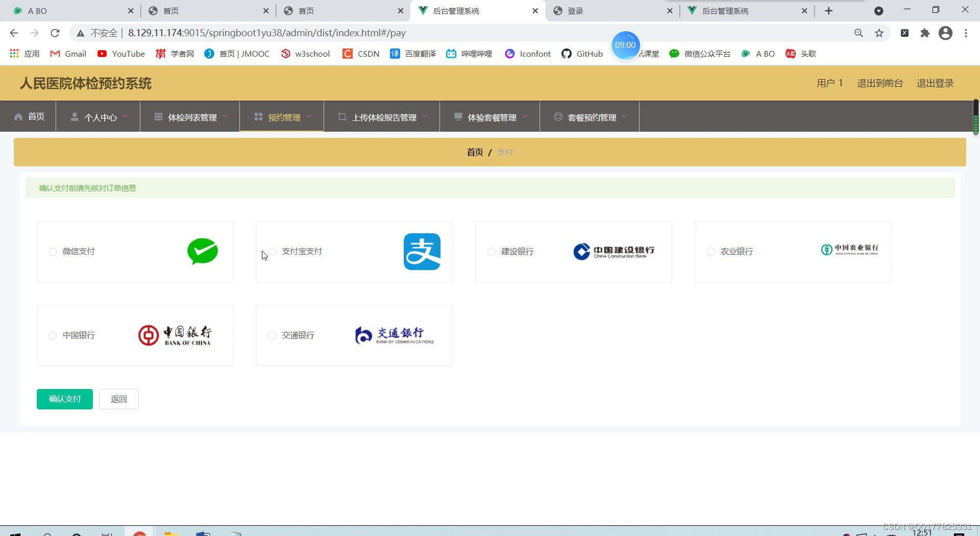
Task: Open 个人中心 menu
Action: [x=99, y=117]
